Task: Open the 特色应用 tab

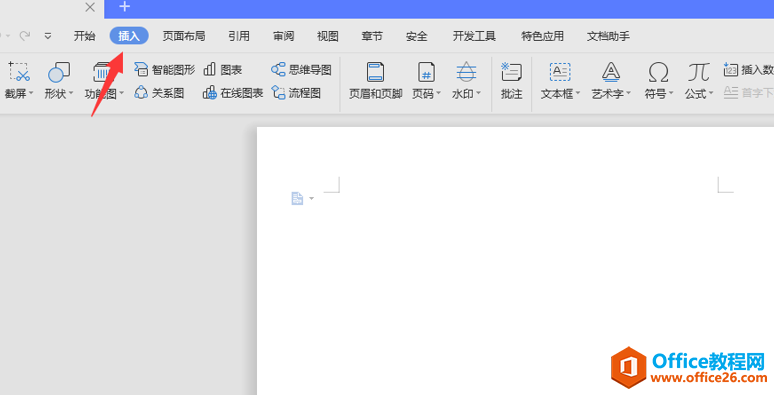Action: tap(542, 36)
